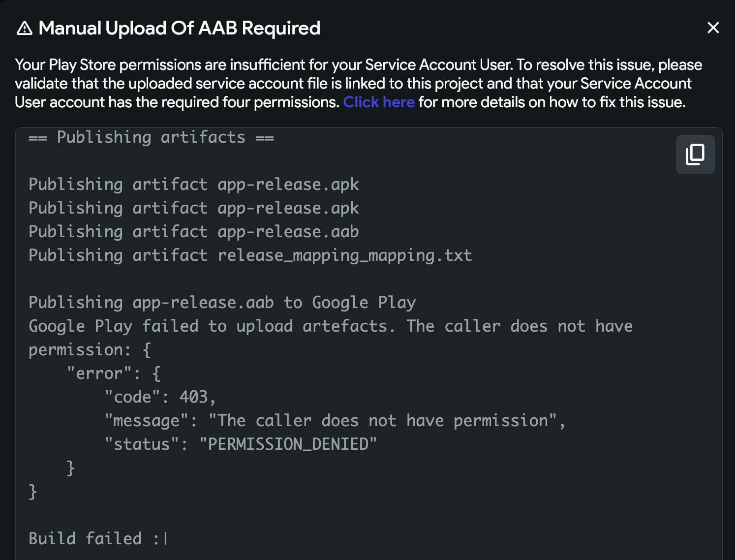Click the "Google Play failed to upload" line
The height and width of the screenshot is (560, 735).
tap(330, 326)
